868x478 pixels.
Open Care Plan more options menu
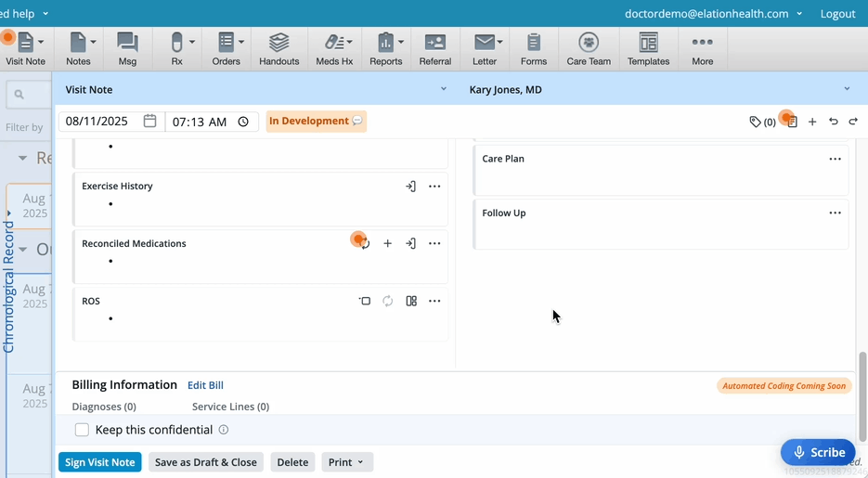(x=836, y=159)
